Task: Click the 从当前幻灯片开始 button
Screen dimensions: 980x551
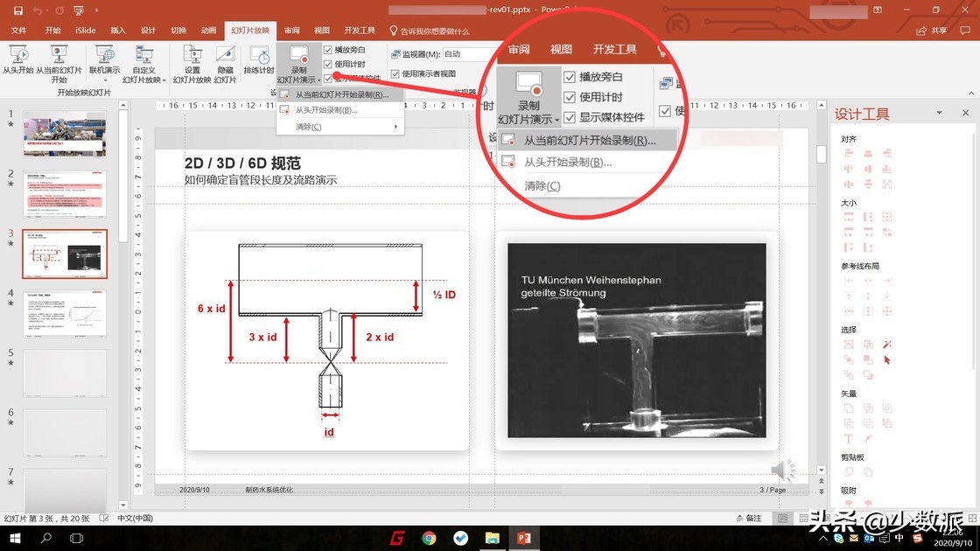Action: coord(59,65)
